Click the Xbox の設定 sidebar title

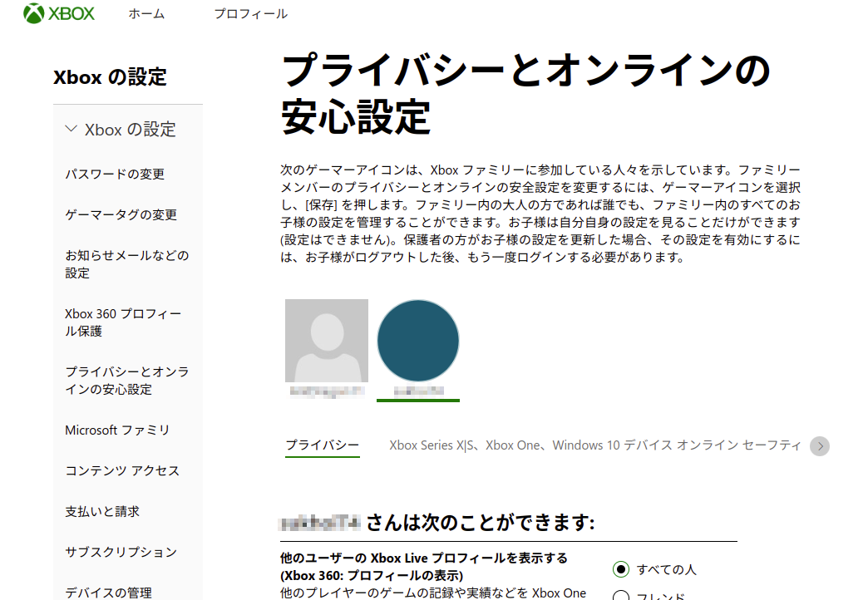[x=110, y=77]
